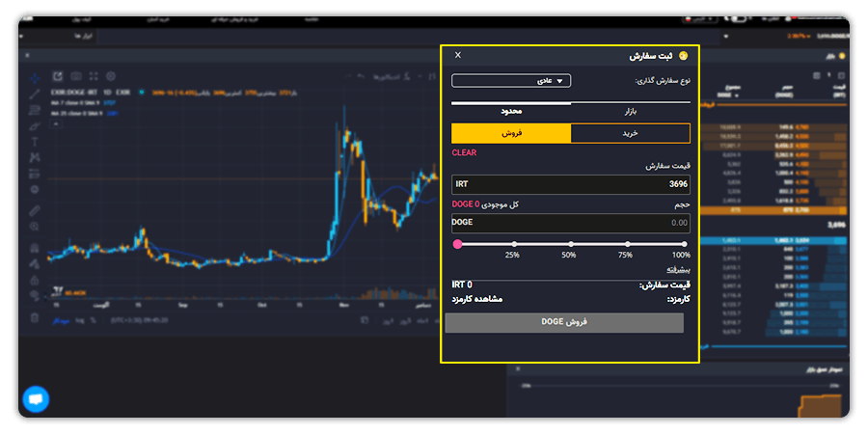This screenshot has height=434, width=868.
Task: Switch to the Limit (محدود) tab
Action: pos(511,112)
